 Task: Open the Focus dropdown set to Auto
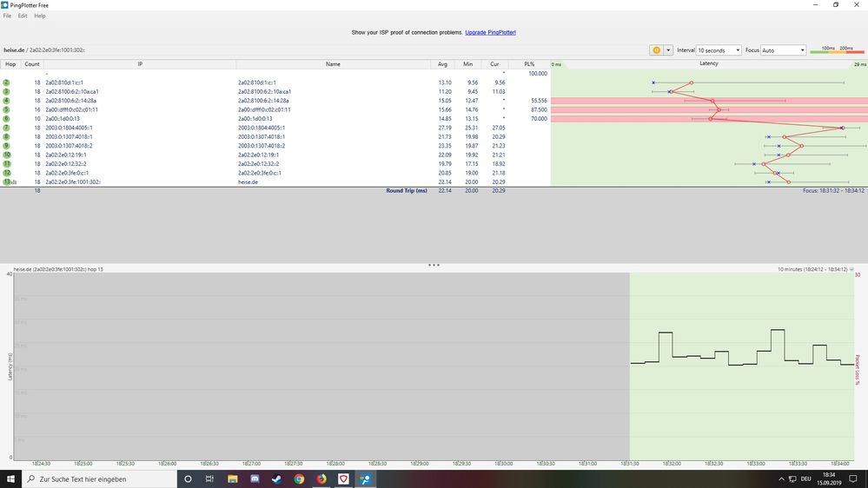coord(783,50)
